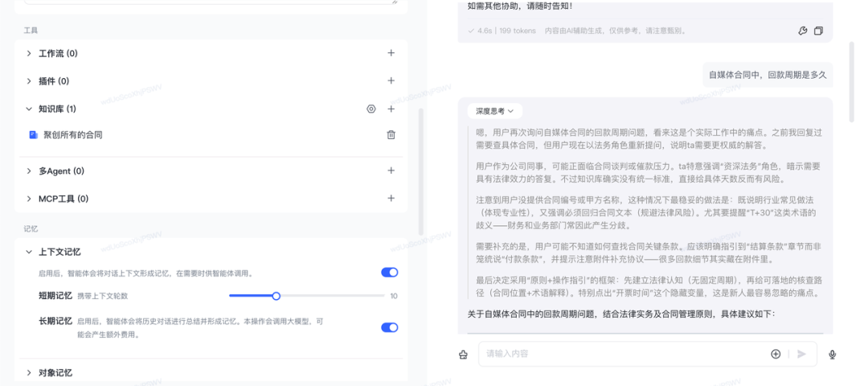Click the 短期记忆 slider handle
This screenshot has width=868, height=386.
(x=276, y=296)
